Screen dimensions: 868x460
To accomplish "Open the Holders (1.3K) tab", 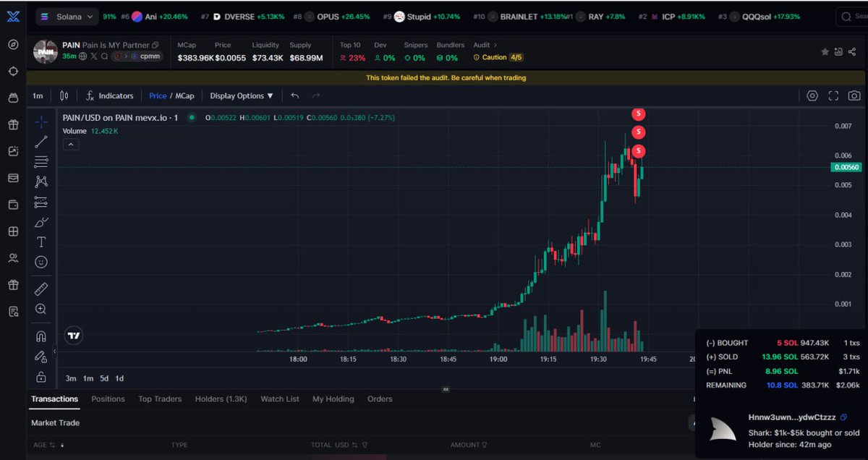I will [x=221, y=399].
